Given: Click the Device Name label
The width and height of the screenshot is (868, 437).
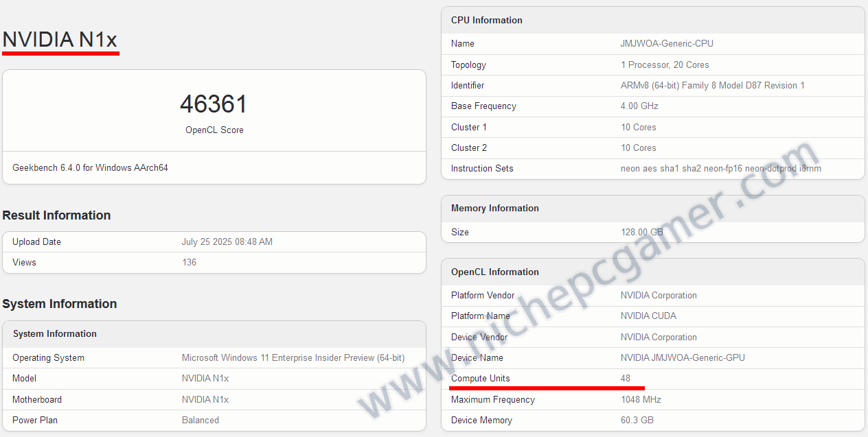Looking at the screenshot, I should coord(477,357).
